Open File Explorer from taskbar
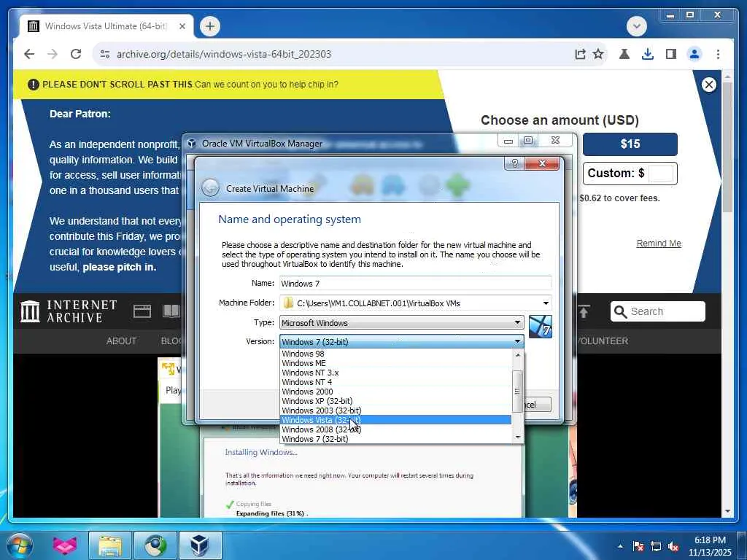Viewport: 747px width, 560px height. pos(110,545)
